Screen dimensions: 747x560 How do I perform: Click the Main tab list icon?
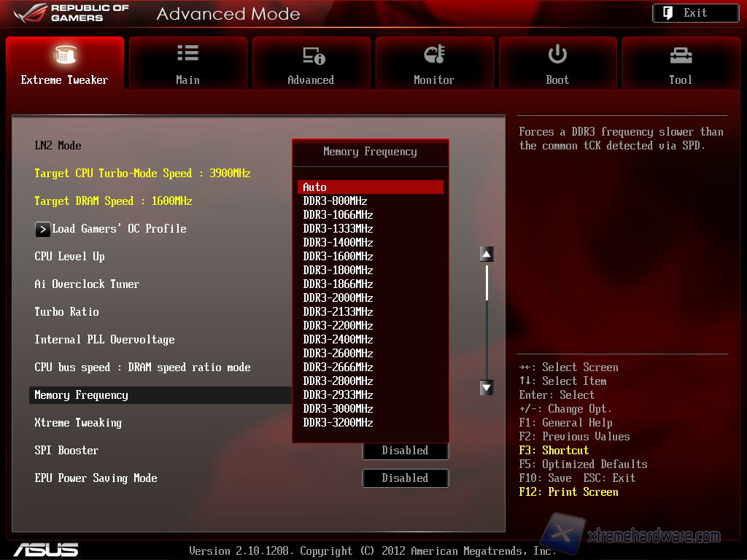coord(187,54)
